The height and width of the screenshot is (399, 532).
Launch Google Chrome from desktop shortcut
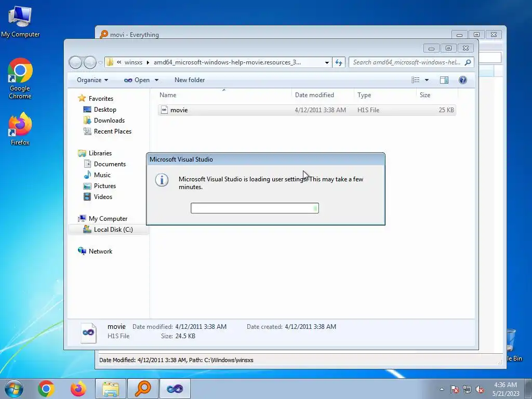coord(20,78)
